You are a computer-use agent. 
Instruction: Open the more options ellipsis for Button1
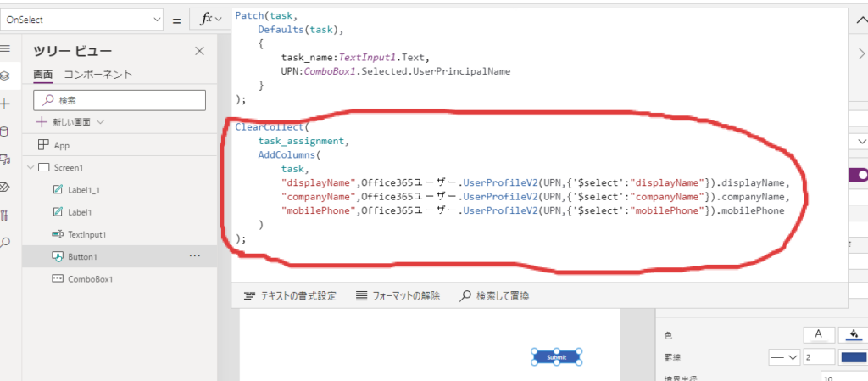click(195, 255)
